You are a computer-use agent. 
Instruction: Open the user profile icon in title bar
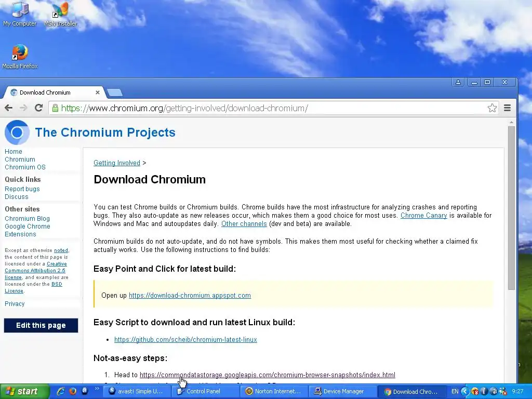[x=458, y=82]
